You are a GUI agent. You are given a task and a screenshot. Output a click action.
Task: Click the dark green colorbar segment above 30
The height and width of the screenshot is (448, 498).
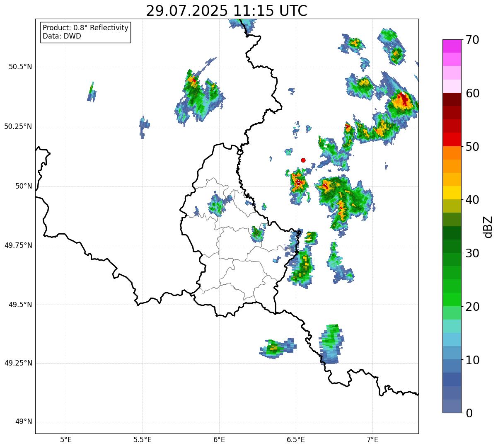click(x=452, y=246)
